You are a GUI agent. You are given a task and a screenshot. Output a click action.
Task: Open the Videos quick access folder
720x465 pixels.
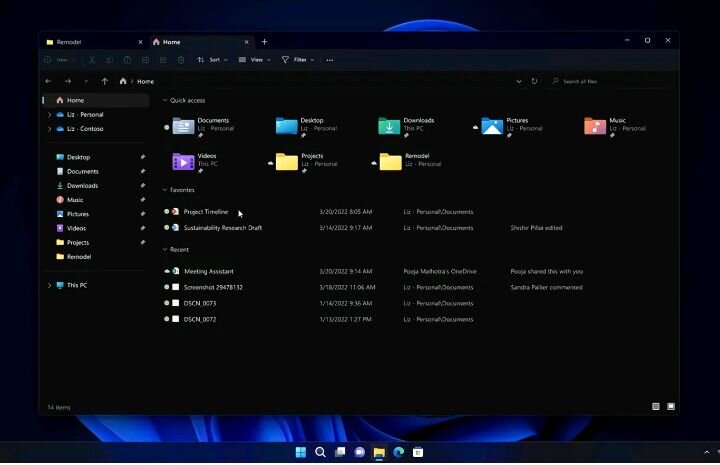(x=195, y=162)
